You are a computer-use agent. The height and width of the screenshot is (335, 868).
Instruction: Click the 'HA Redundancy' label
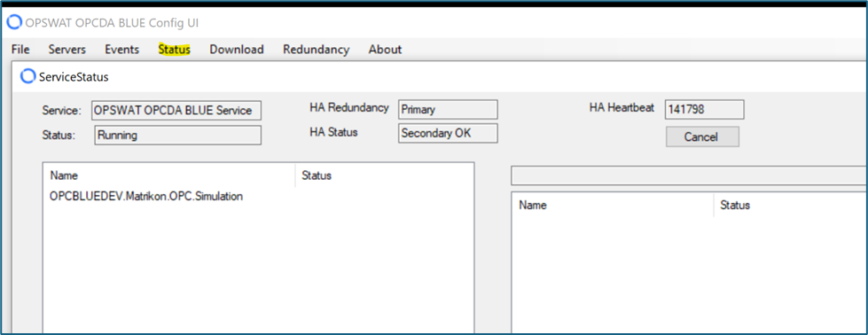tap(349, 108)
